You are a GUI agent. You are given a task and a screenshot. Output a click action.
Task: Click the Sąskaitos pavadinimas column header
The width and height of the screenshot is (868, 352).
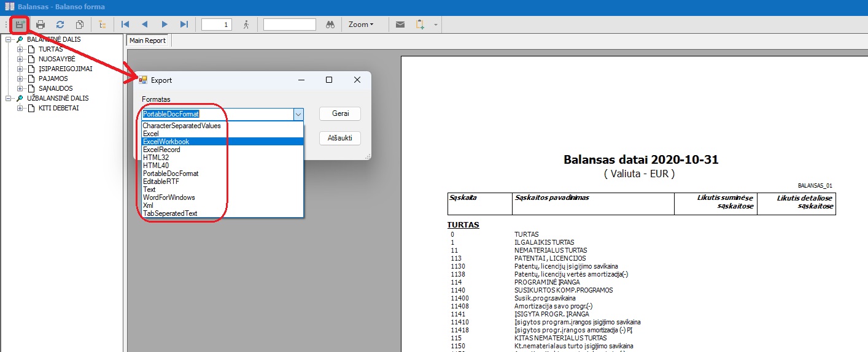pos(552,197)
